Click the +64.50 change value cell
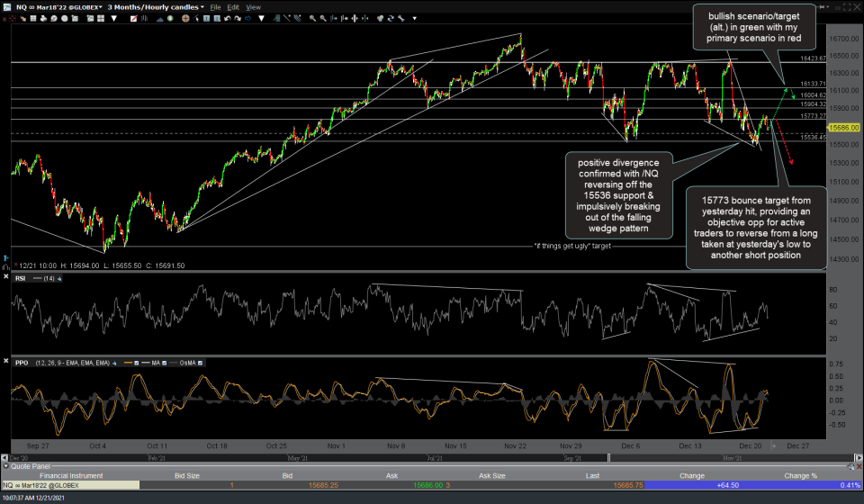The width and height of the screenshot is (864, 504). click(x=727, y=485)
